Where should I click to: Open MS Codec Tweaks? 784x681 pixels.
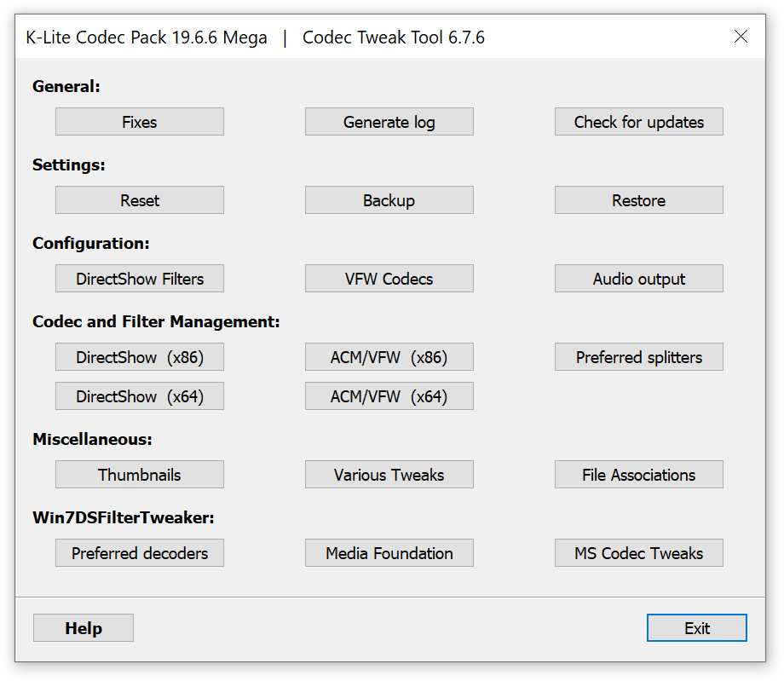click(x=638, y=552)
